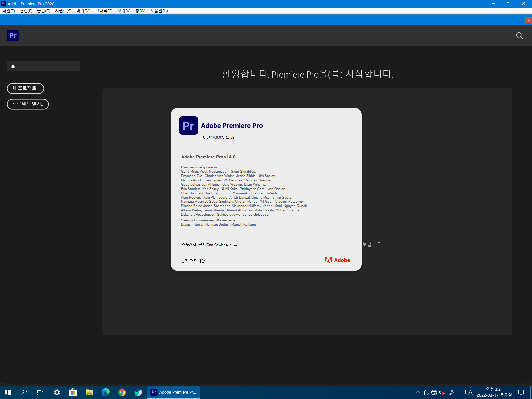
Task: Open the clock showing 오후 3:21
Action: click(494, 392)
